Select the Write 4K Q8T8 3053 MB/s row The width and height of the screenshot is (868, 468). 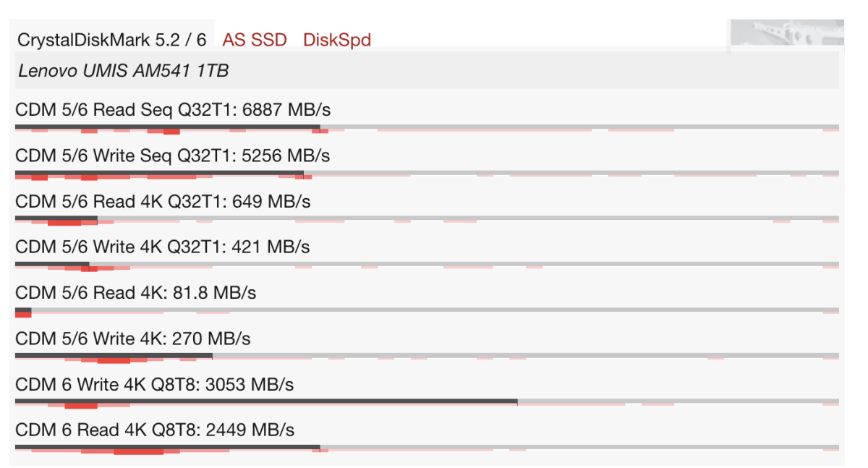coord(154,384)
